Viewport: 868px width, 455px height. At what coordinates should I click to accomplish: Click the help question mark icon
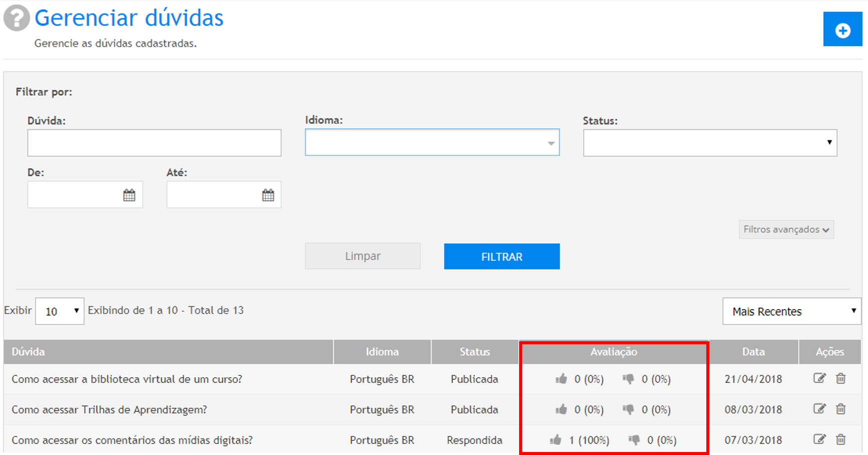click(x=17, y=18)
